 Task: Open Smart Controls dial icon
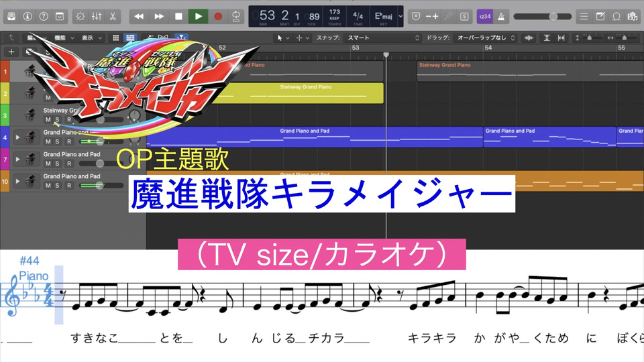pyautogui.click(x=80, y=16)
